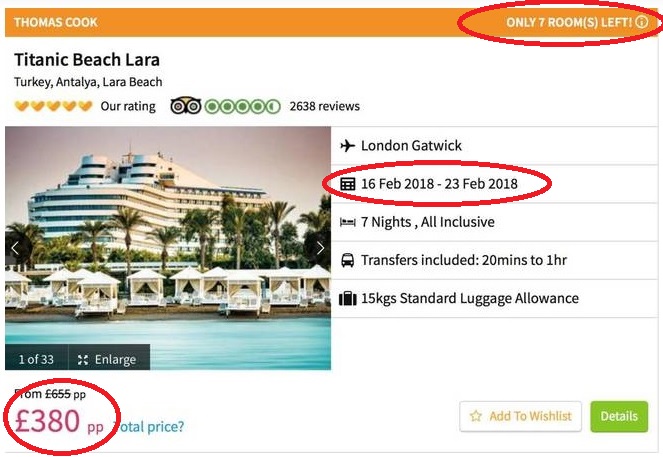The height and width of the screenshot is (457, 663).
Task: Click the suitcase luggage allowance icon
Action: pos(348,298)
